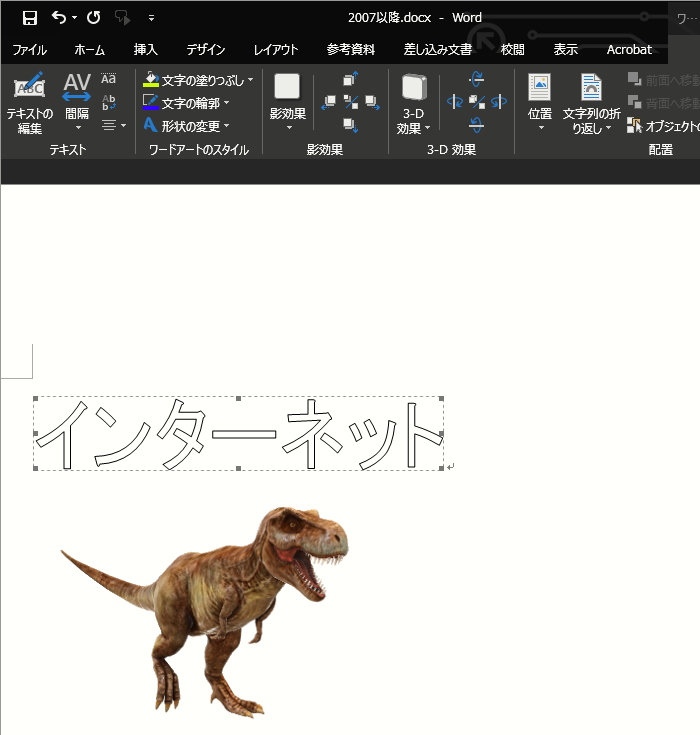Select the インターネット WordArt object
Viewport: 700px width, 735px height.
click(238, 434)
